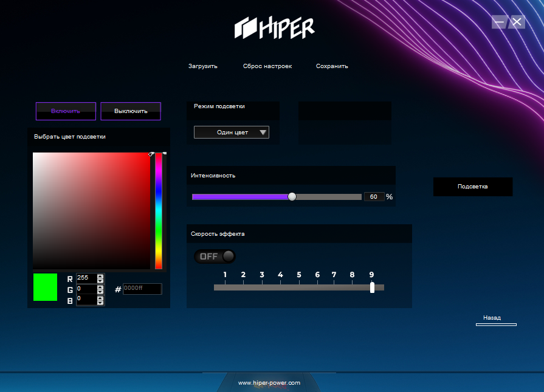Click Сохранить to save profile
Viewport: 544px width, 392px height.
[332, 66]
